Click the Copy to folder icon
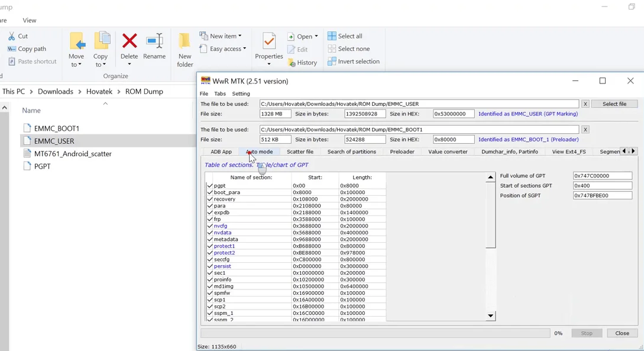Viewport: 644px width, 351px height. coord(102,41)
